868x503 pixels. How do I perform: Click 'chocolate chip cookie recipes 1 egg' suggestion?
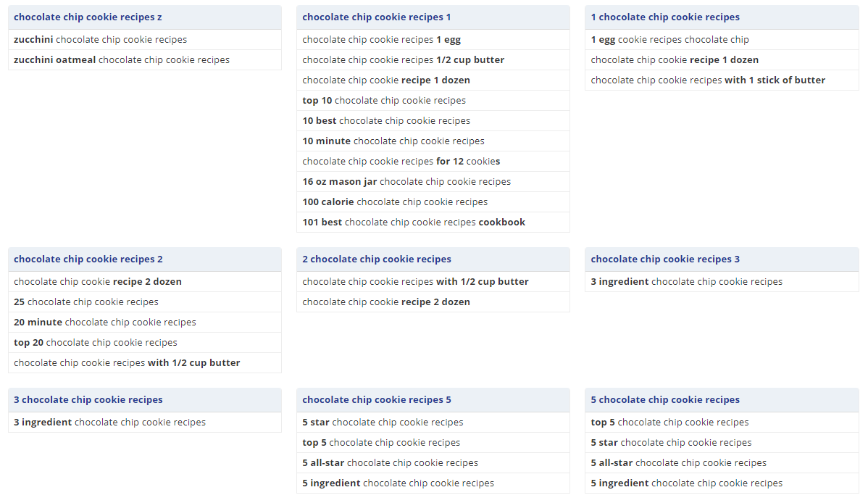(381, 40)
